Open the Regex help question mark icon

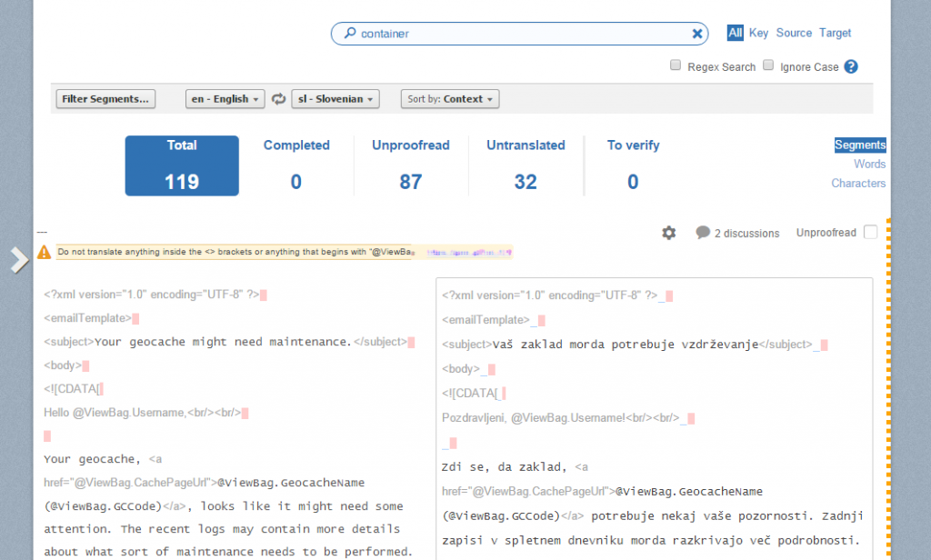pyautogui.click(x=851, y=66)
